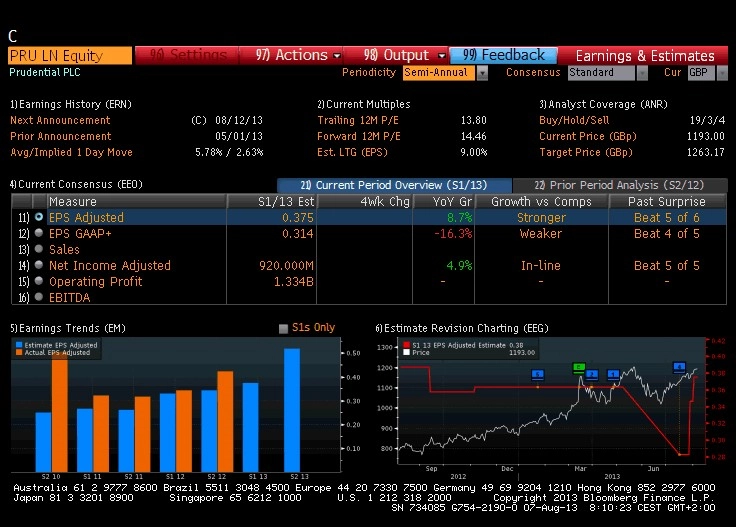Click the Beat 5 of 6 cell
Viewport: 736px width, 527px height.
click(667, 217)
